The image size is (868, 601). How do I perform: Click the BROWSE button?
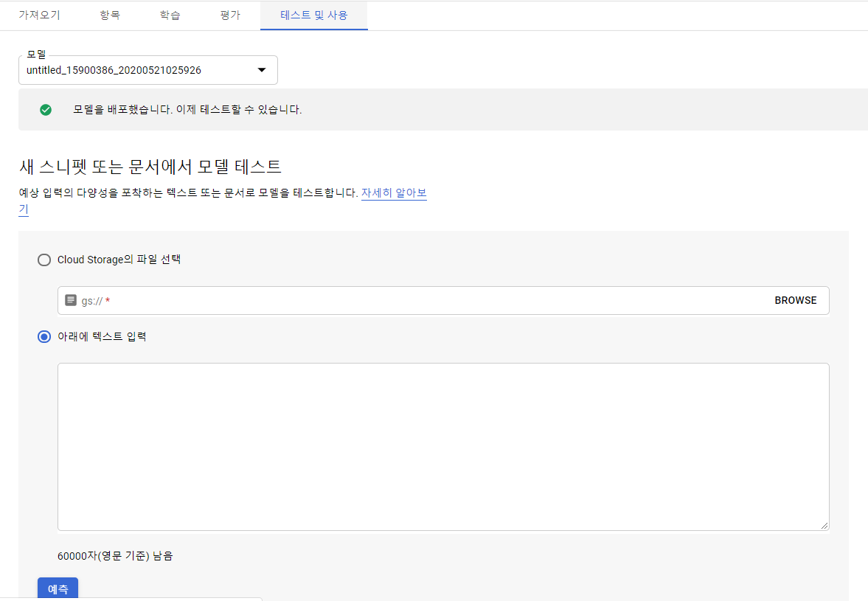point(796,301)
